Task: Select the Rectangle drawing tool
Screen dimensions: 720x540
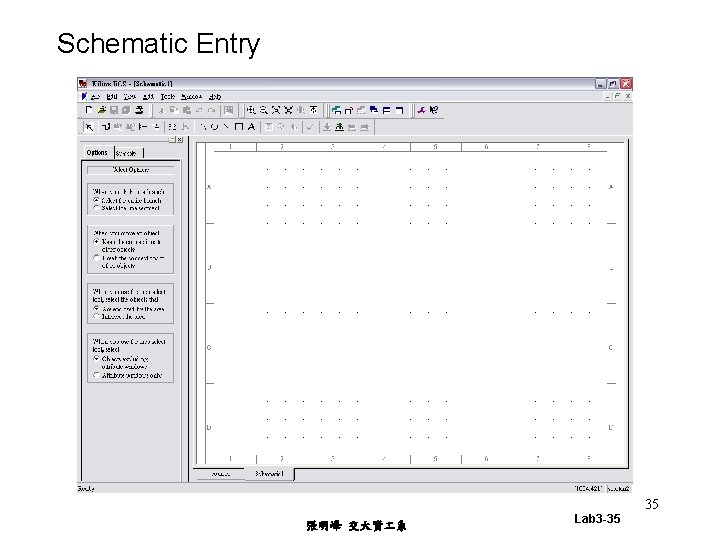Action: [239, 127]
